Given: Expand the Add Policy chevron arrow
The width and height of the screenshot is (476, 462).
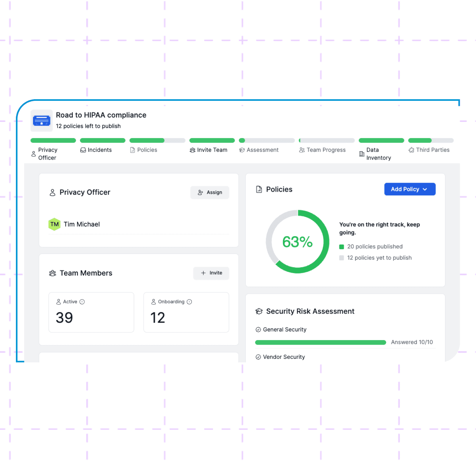Looking at the screenshot, I should pyautogui.click(x=425, y=189).
